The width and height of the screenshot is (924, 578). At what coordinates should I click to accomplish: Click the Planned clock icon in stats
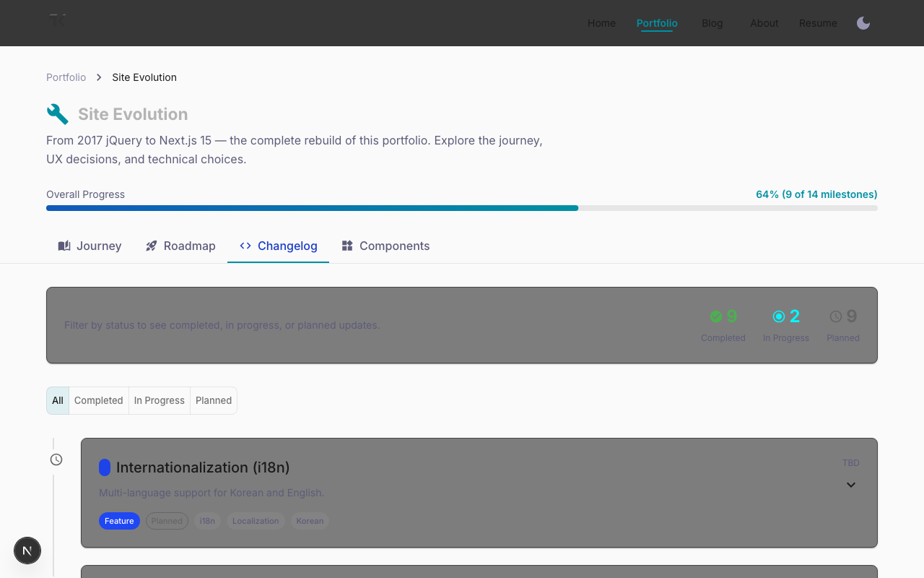pyautogui.click(x=835, y=316)
